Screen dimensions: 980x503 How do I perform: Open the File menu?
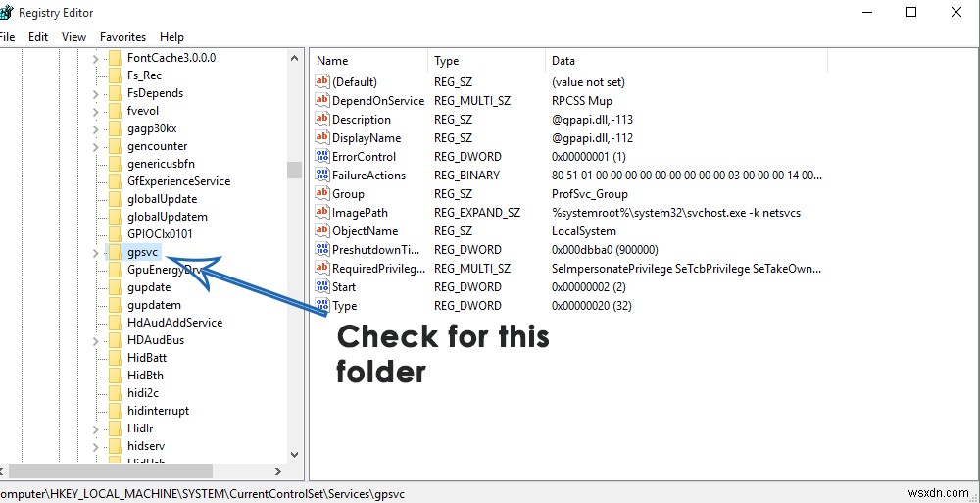(7, 37)
